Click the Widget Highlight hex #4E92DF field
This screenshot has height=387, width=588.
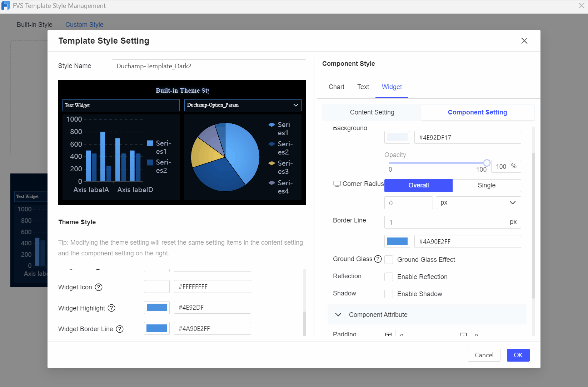213,307
